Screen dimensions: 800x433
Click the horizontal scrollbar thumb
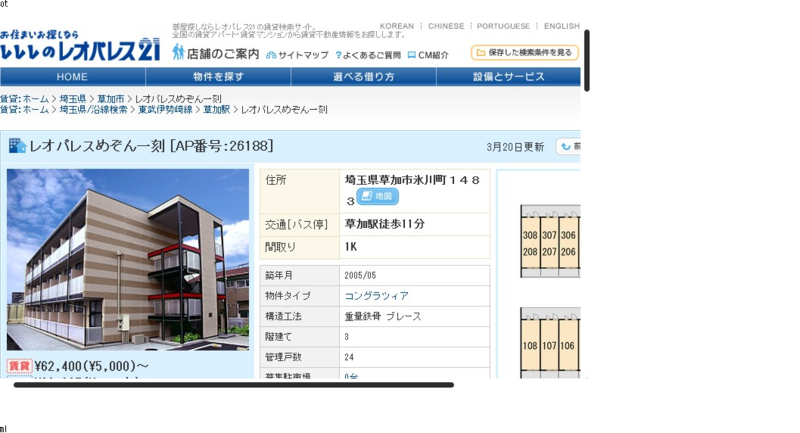pyautogui.click(x=234, y=385)
